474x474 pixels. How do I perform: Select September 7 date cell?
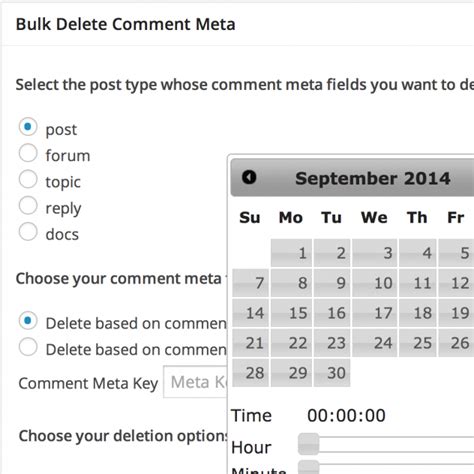click(251, 283)
